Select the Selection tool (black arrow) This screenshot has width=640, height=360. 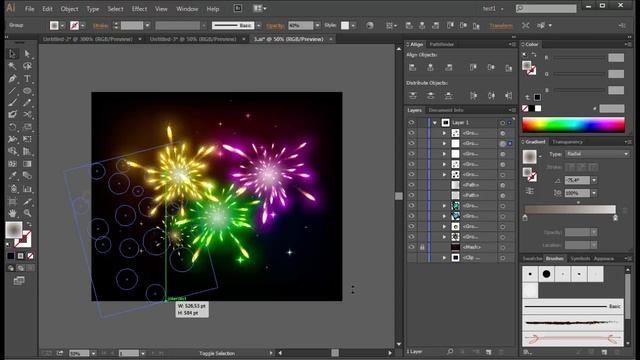[12, 53]
